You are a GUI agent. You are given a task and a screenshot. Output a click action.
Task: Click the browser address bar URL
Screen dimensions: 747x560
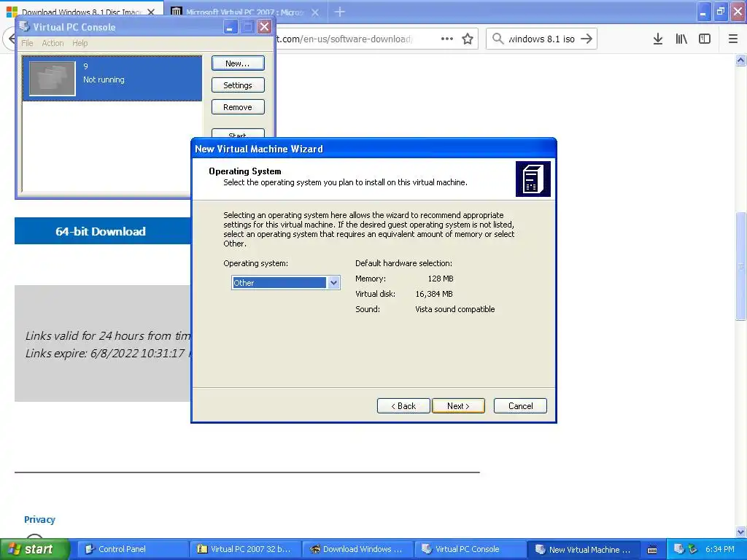pos(344,39)
